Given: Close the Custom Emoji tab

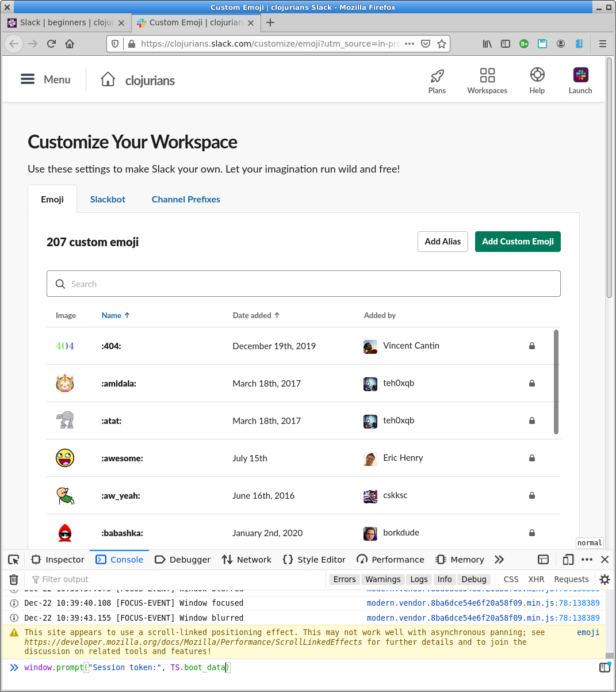Looking at the screenshot, I should click(251, 23).
